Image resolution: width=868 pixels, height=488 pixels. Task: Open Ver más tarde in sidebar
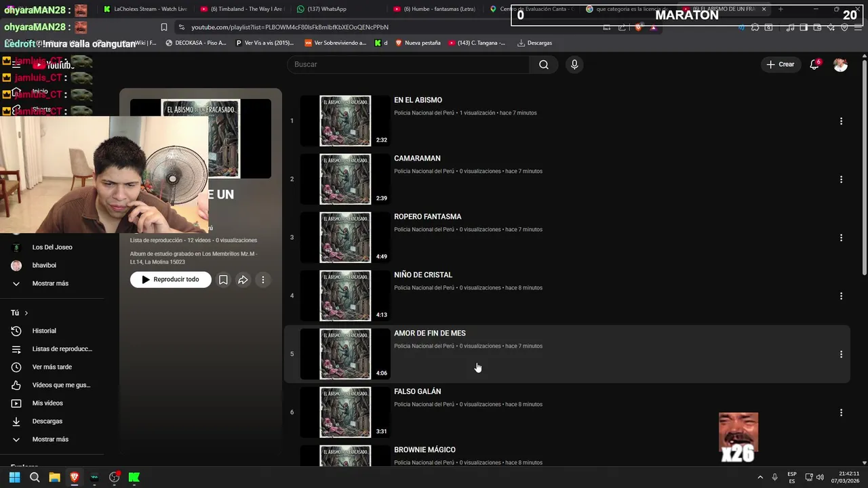(52, 367)
